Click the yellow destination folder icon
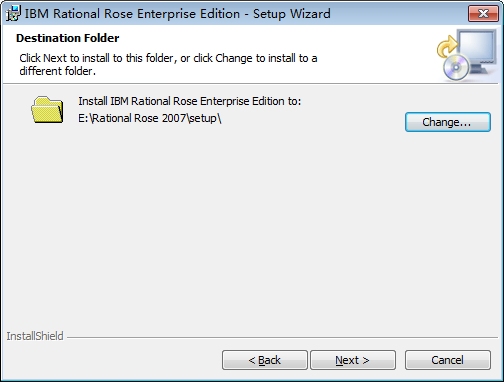The image size is (504, 382). [x=47, y=109]
